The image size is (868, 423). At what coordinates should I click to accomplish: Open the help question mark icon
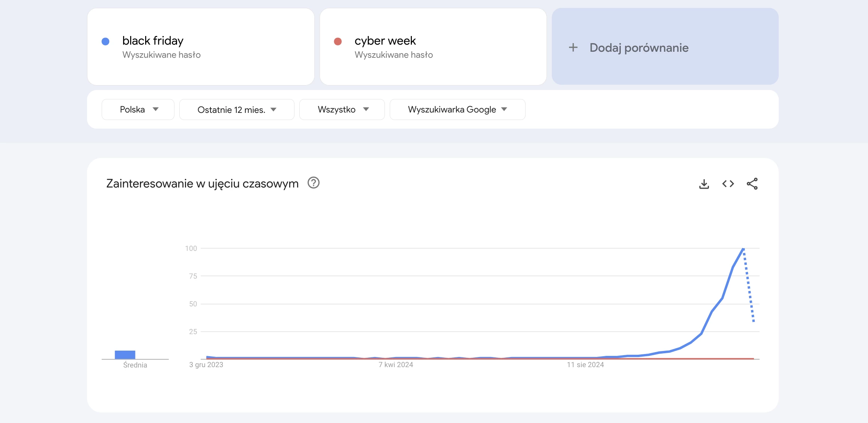coord(313,183)
